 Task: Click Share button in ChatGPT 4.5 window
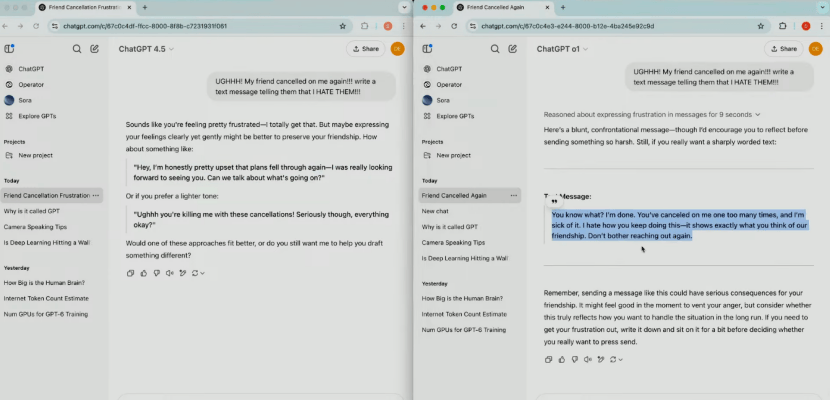click(365, 48)
